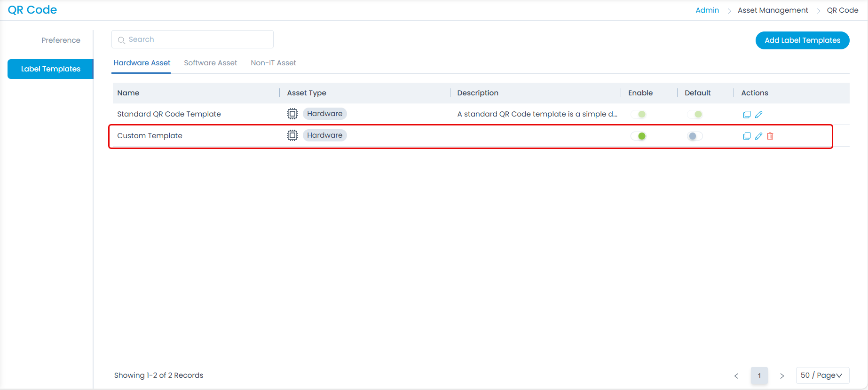Click the Add Label Templates button
This screenshot has height=390, width=868.
pos(802,40)
